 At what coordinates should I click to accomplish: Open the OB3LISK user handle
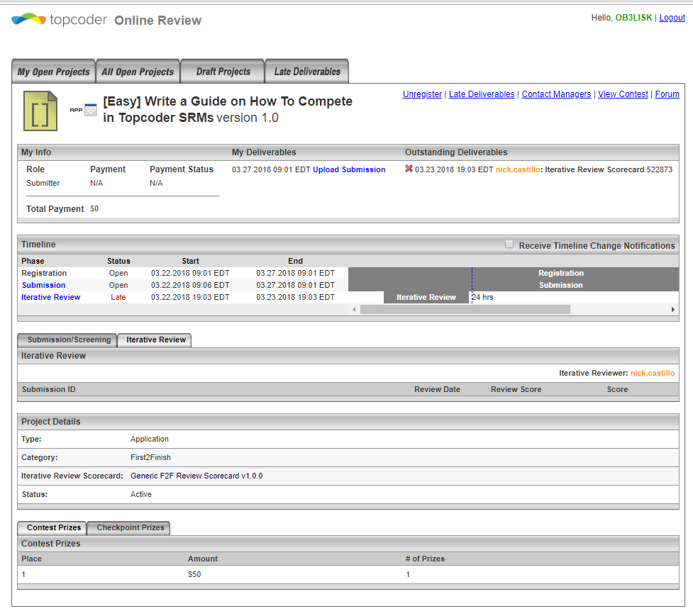(633, 18)
